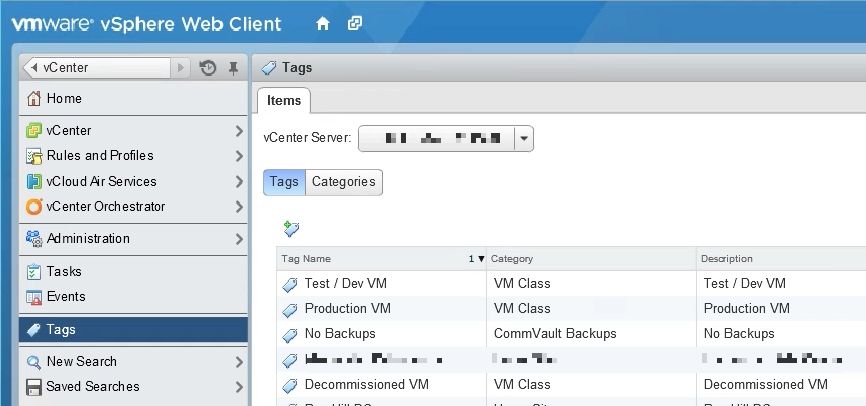Switch to the Categories toggle view
Viewport: 866px width, 406px height.
tap(343, 182)
